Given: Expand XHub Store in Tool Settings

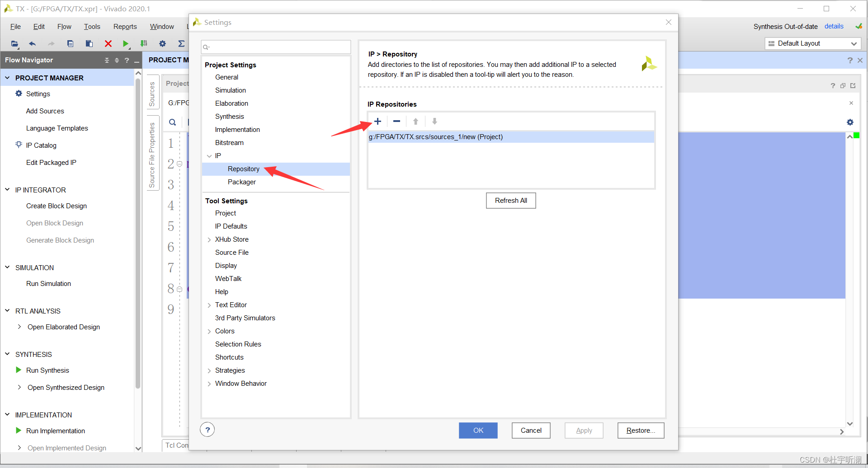Looking at the screenshot, I should (209, 239).
